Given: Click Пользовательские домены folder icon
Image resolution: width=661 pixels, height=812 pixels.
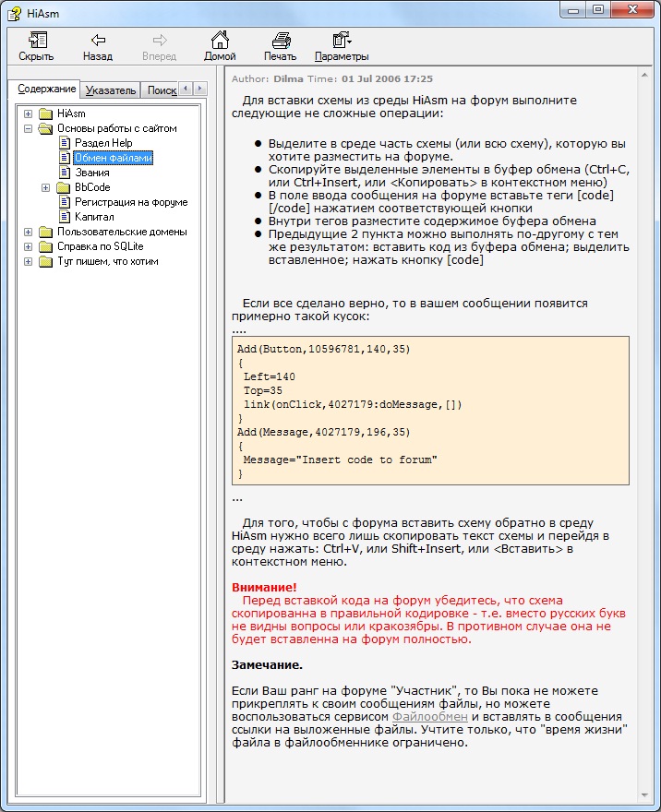Looking at the screenshot, I should click(x=46, y=232).
